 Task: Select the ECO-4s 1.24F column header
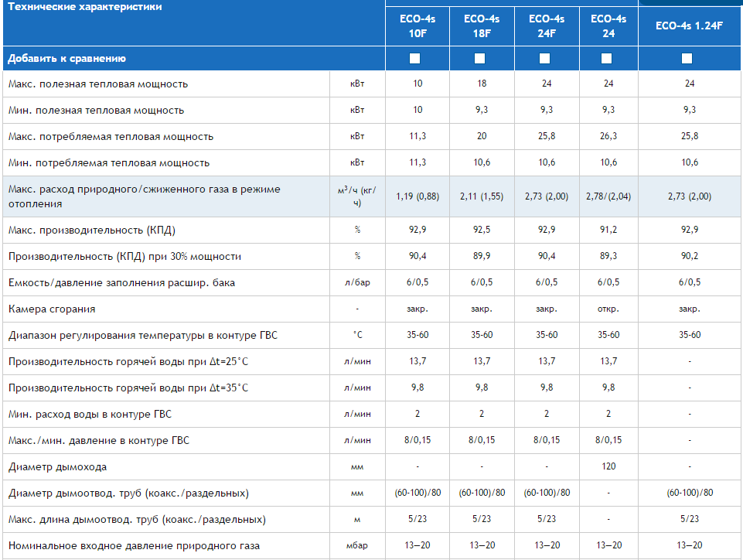(x=690, y=26)
